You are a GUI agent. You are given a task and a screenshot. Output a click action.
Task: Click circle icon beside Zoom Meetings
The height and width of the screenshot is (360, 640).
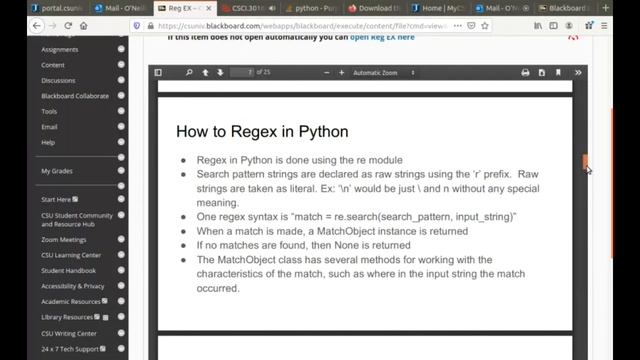point(121,239)
